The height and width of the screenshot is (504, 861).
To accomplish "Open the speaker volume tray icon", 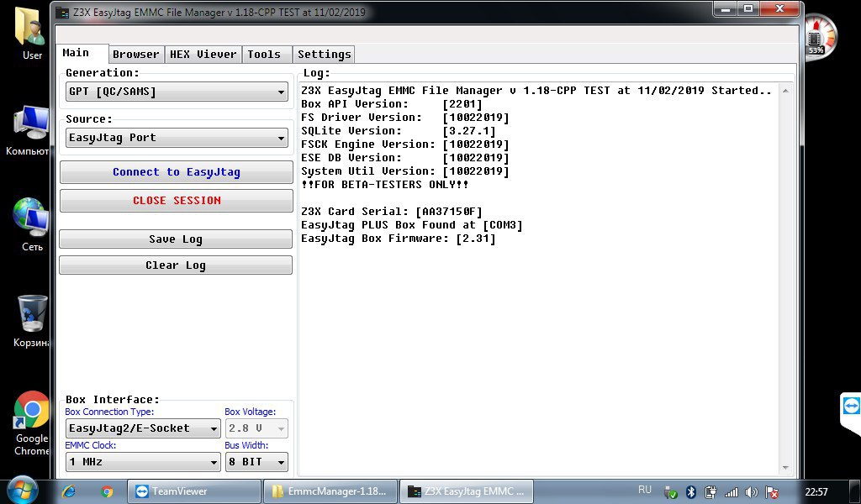I will pyautogui.click(x=751, y=492).
